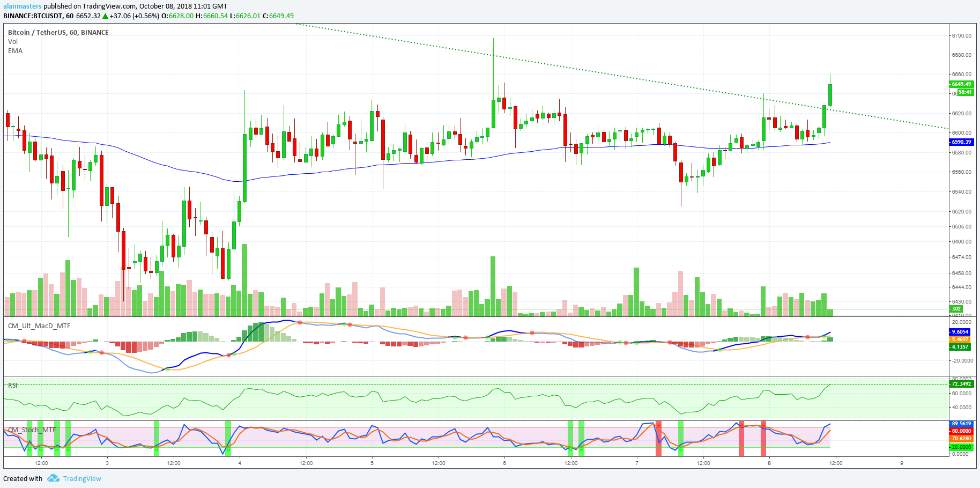The width and height of the screenshot is (980, 488).
Task: Click the 6490.00 price axis label
Action: 961,242
